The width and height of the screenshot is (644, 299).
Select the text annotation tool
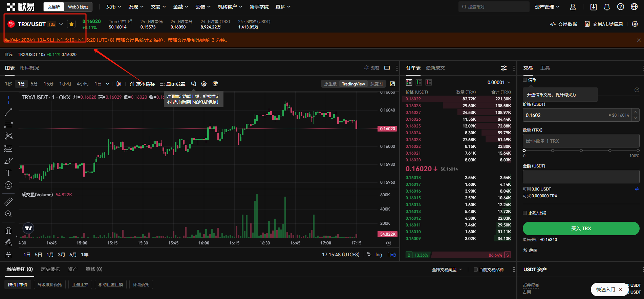click(x=8, y=173)
